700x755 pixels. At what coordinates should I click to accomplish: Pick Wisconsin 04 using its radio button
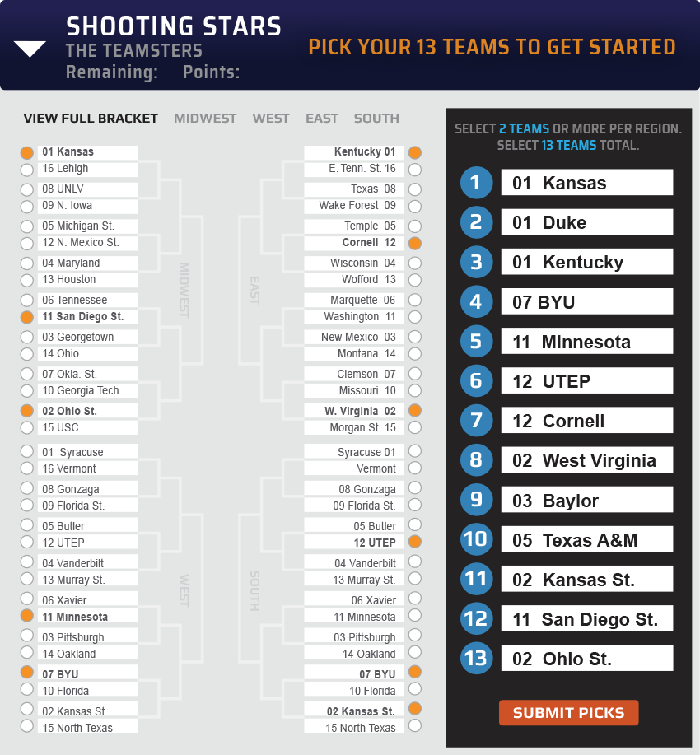415,263
